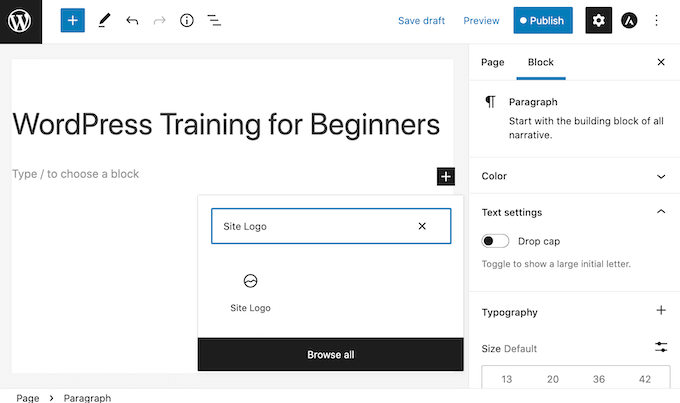
Task: Click Save draft
Action: click(421, 21)
